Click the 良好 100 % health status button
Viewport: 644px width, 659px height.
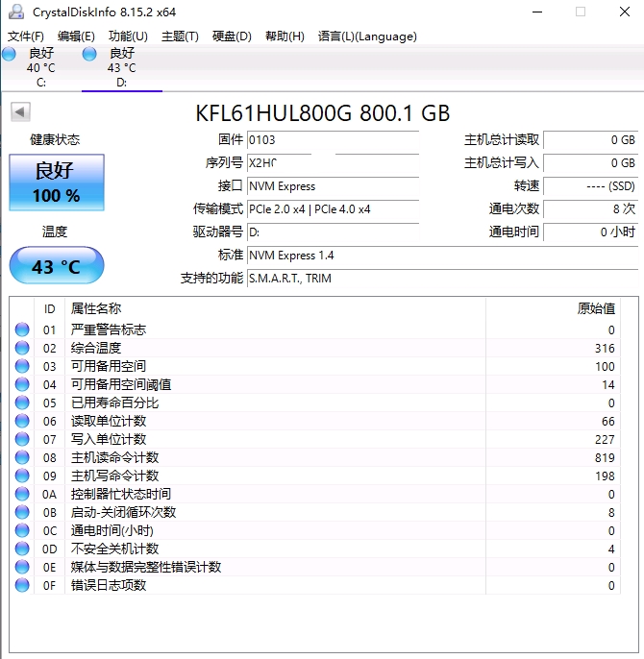57,183
